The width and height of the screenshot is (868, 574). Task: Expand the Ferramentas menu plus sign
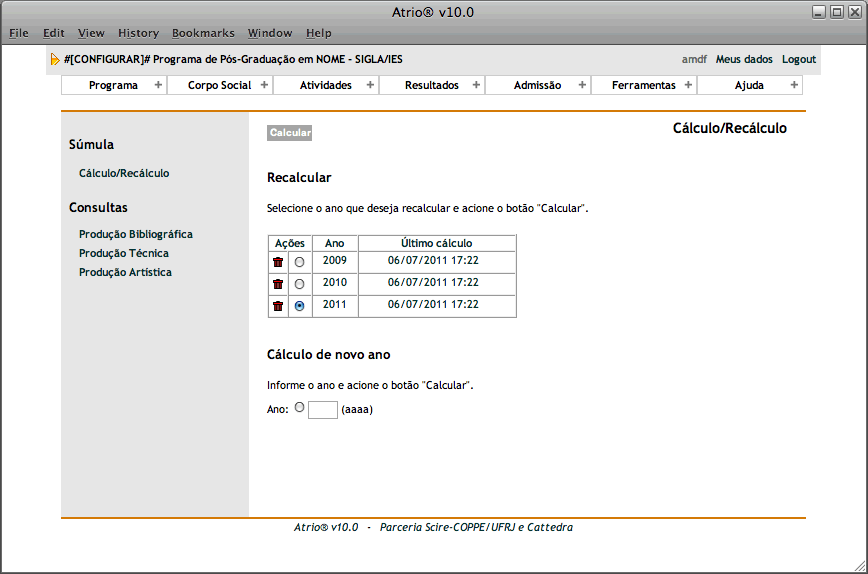(x=688, y=85)
